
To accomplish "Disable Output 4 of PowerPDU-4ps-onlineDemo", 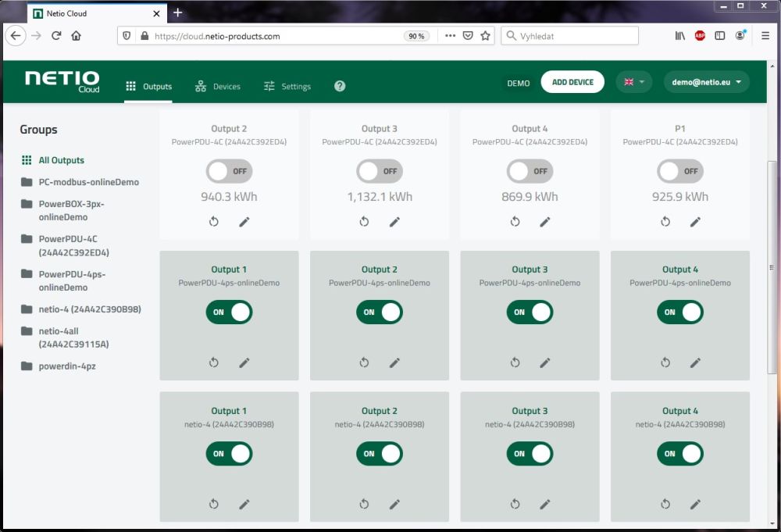I will pyautogui.click(x=680, y=312).
